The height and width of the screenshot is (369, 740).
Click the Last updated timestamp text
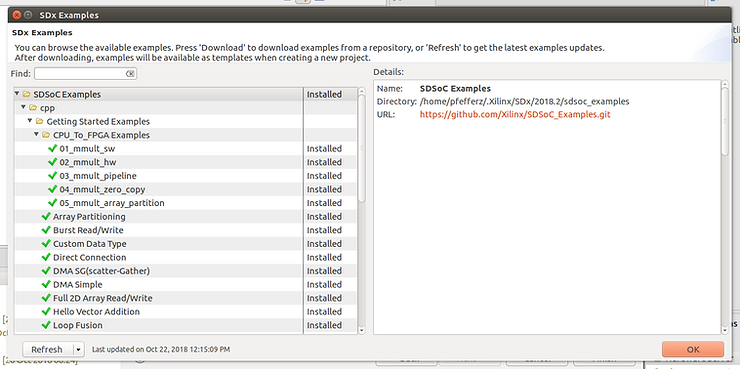click(161, 350)
